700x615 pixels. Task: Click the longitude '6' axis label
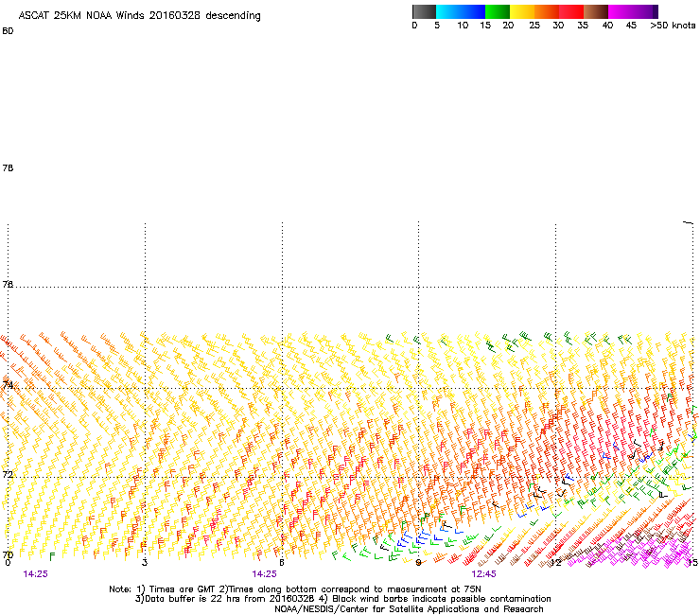pos(282,563)
